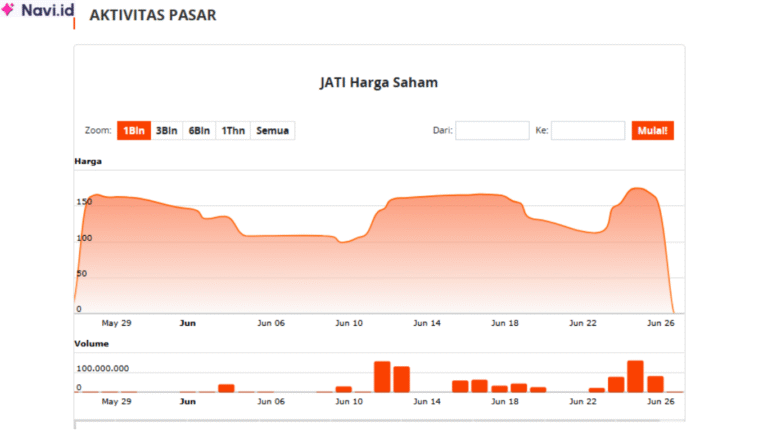Click the AKTIVITAS PASAR heading

click(x=153, y=15)
